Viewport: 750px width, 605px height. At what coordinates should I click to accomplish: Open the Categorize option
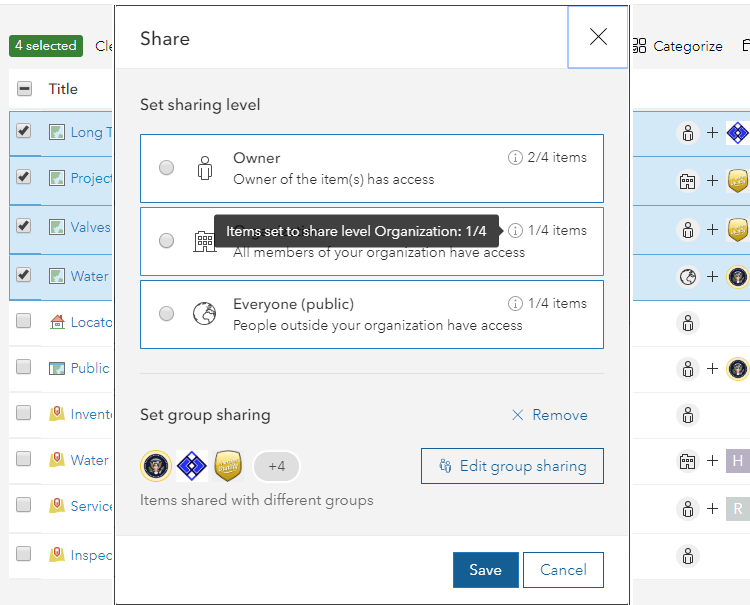(x=677, y=46)
